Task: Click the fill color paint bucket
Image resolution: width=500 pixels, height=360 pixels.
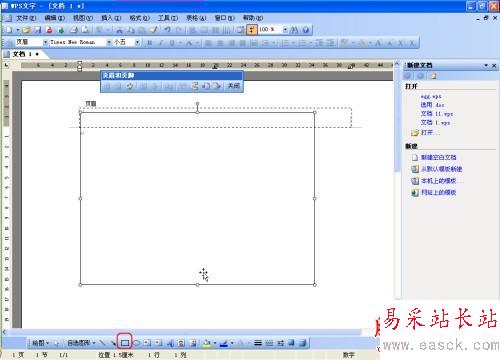Action: 207,343
